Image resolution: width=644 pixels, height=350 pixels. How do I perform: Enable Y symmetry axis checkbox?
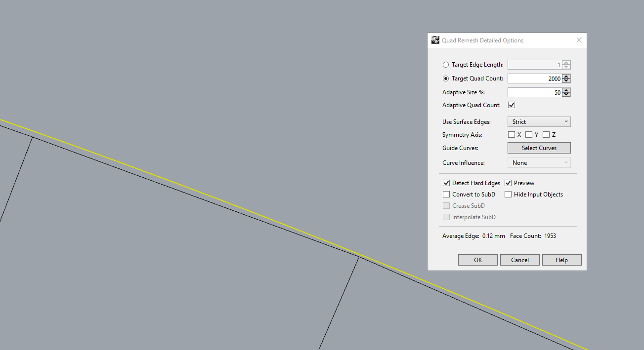click(x=529, y=135)
